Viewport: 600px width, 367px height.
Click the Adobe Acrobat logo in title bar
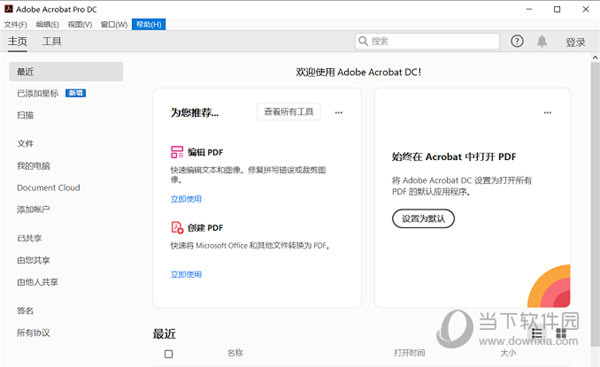(8, 9)
